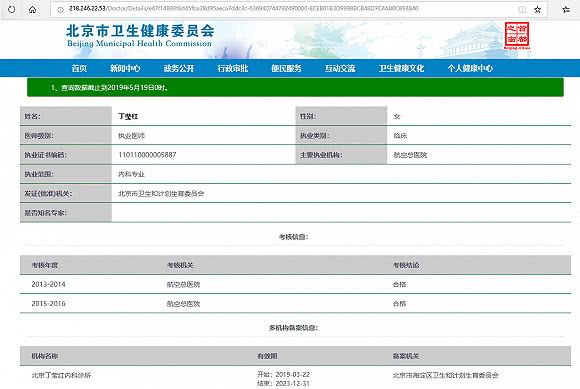The width and height of the screenshot is (580, 389).
Task: Open 政务公开 navigation item
Action: pos(179,68)
